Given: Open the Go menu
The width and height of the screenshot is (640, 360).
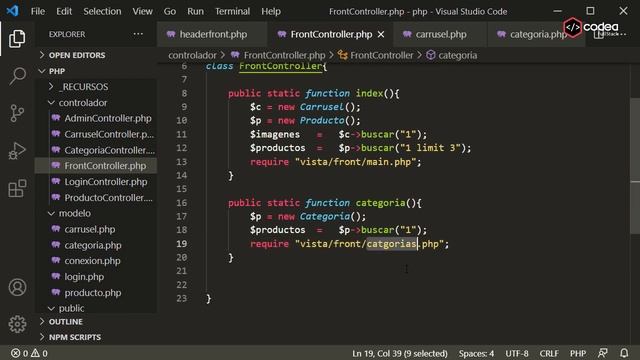Looking at the screenshot, I should (x=170, y=11).
